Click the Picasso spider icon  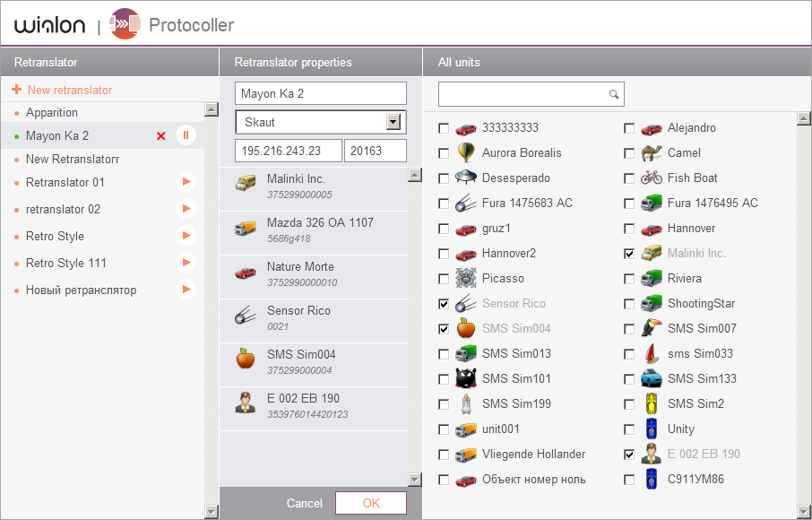pyautogui.click(x=466, y=278)
